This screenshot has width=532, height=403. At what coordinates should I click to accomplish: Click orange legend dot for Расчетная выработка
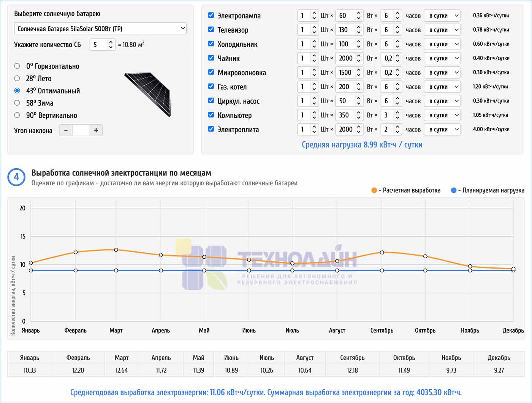click(374, 190)
